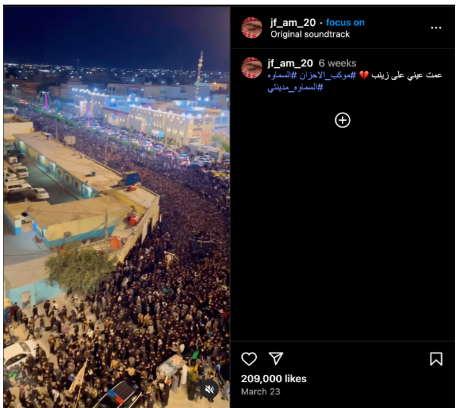The height and width of the screenshot is (408, 456).
Task: Click the 6 weeks timestamp
Action: [337, 63]
